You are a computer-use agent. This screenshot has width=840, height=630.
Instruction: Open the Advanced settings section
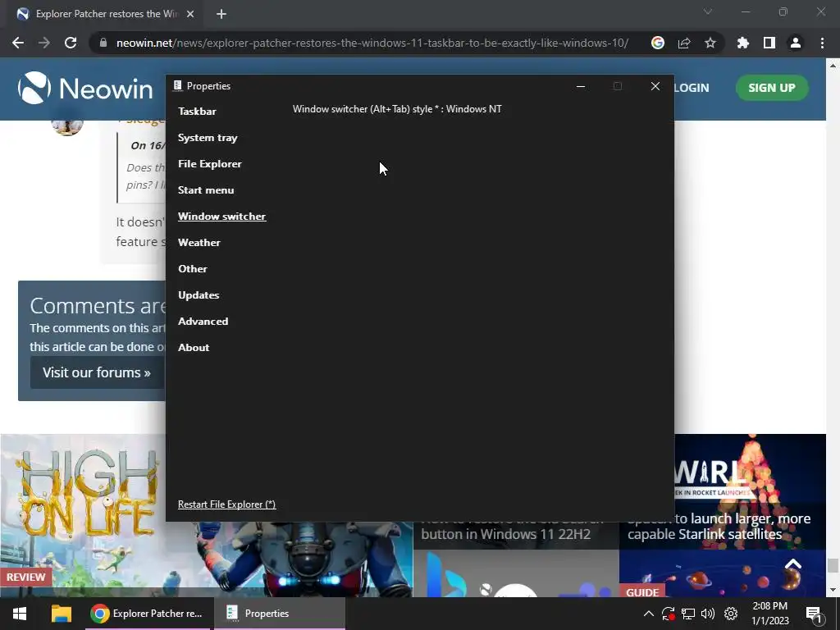(203, 322)
